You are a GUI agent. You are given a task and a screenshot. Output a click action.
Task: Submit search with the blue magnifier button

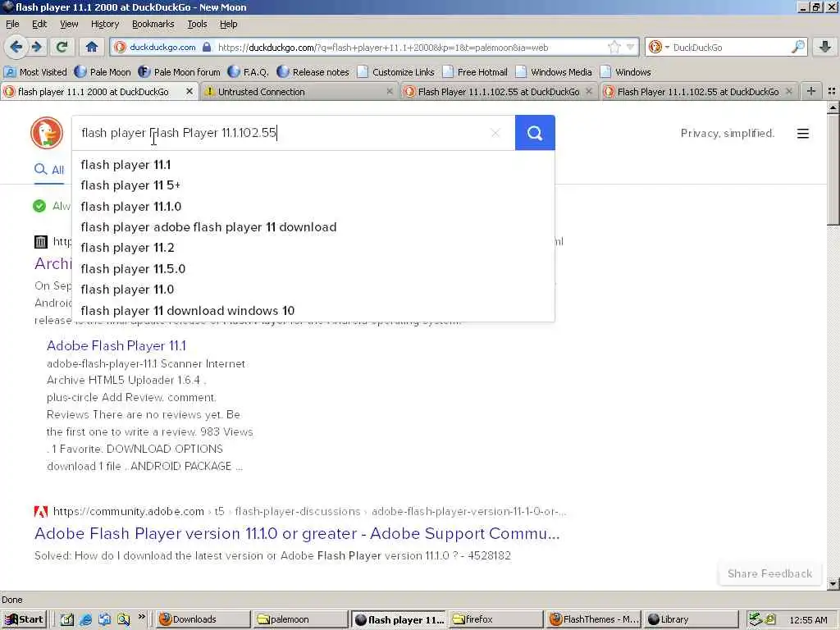click(535, 132)
